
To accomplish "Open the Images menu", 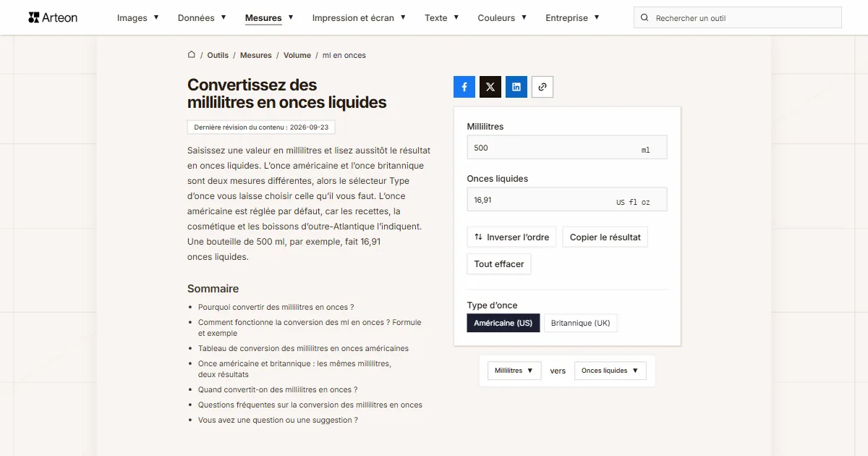I will pyautogui.click(x=138, y=18).
